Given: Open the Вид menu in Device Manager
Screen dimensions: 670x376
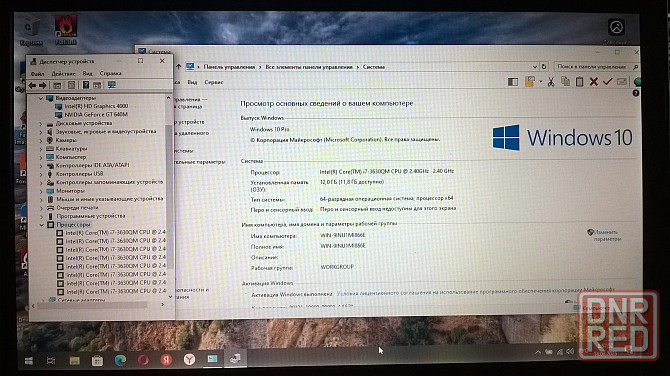Looking at the screenshot, I should [x=88, y=73].
